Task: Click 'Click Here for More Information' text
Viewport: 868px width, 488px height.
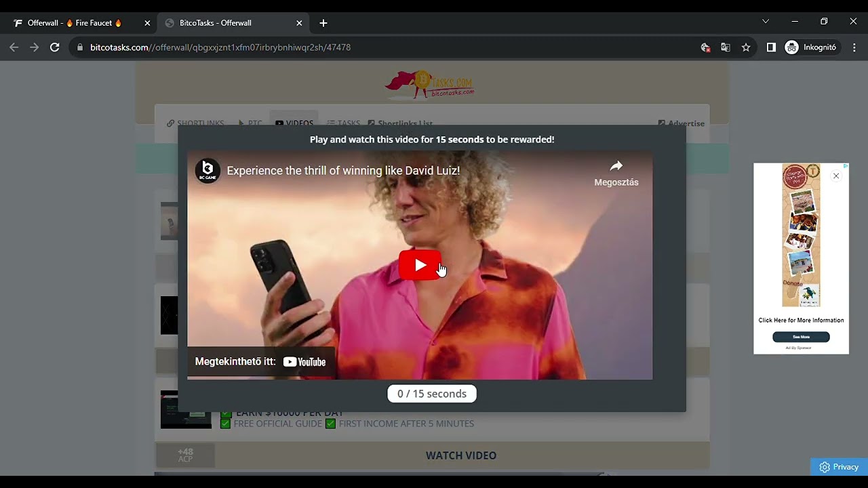Action: 801,321
